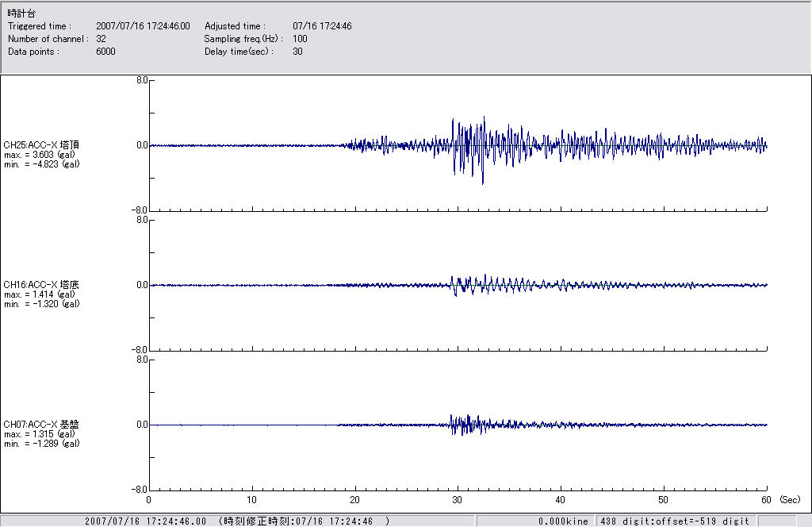
Task: Click the Sampling freq.(Hz) value 100
Action: (x=300, y=39)
